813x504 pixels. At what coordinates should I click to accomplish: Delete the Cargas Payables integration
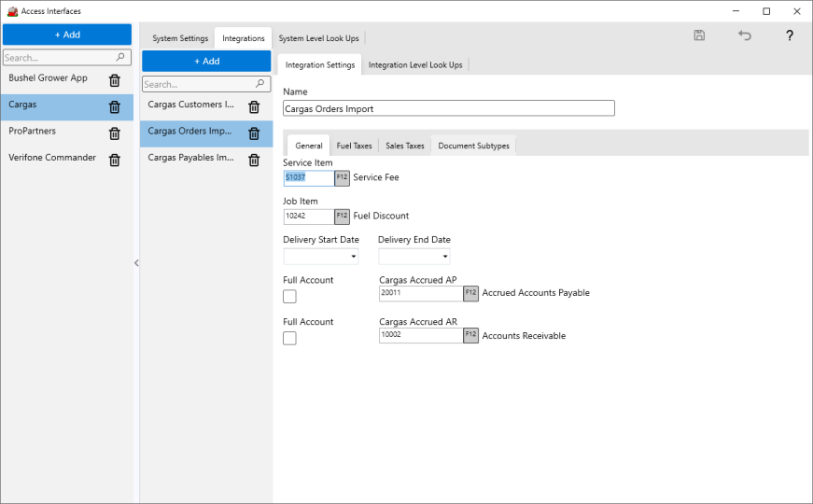coord(254,160)
